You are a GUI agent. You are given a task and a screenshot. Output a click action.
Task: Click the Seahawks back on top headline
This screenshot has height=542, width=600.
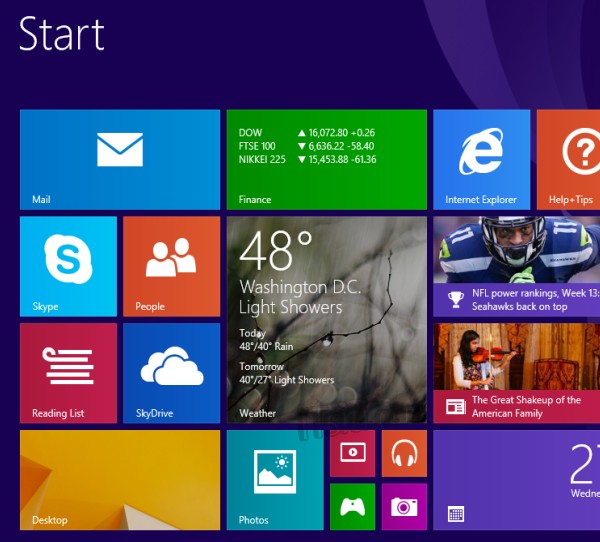coord(519,307)
